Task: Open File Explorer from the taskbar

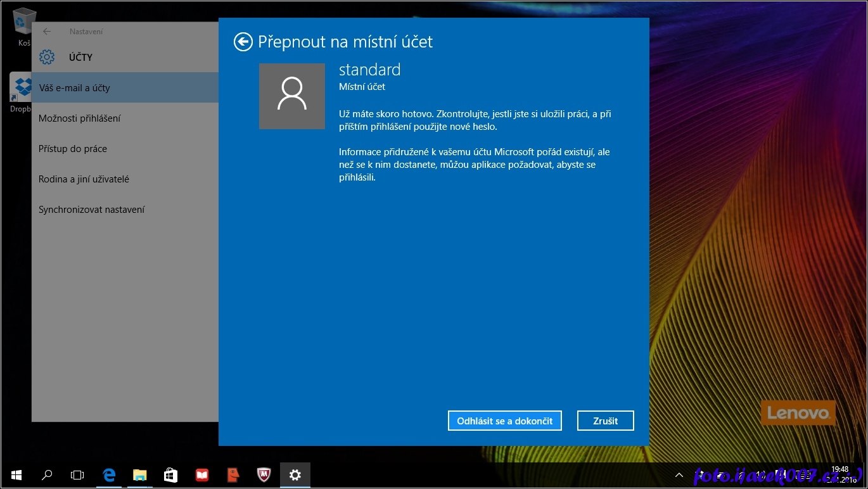Action: coord(140,475)
